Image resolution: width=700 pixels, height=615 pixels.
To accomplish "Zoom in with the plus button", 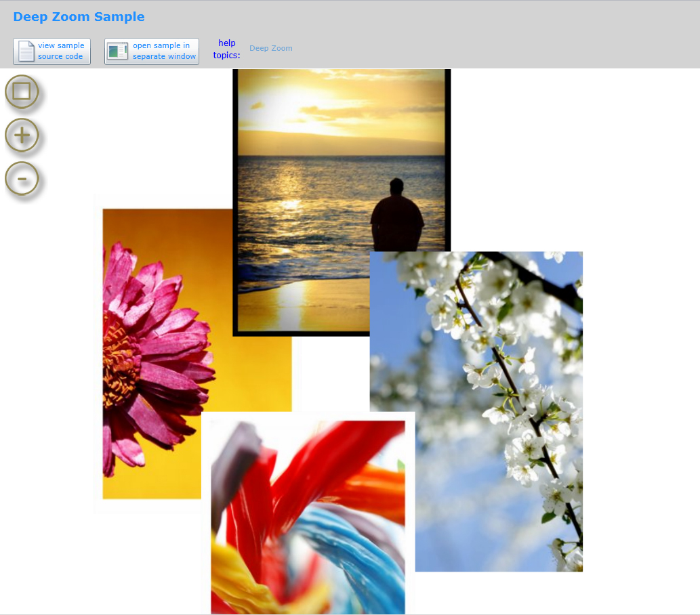I will click(22, 135).
